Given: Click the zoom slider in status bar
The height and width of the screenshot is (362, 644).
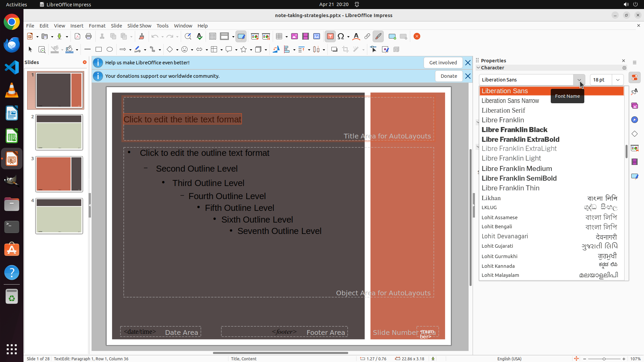Looking at the screenshot, I should 604,359.
